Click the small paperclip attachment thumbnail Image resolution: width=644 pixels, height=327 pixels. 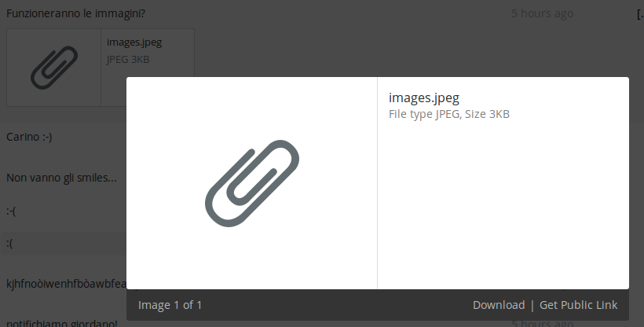[x=54, y=68]
